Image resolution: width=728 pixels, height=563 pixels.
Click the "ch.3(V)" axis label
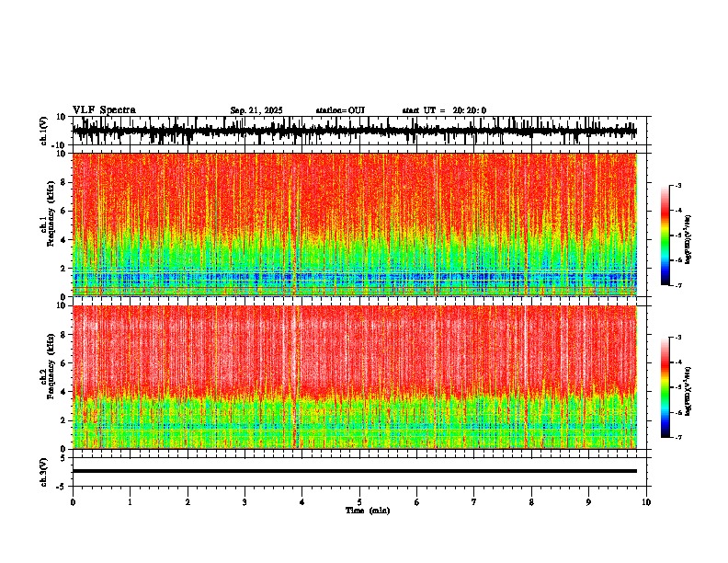pyautogui.click(x=44, y=472)
